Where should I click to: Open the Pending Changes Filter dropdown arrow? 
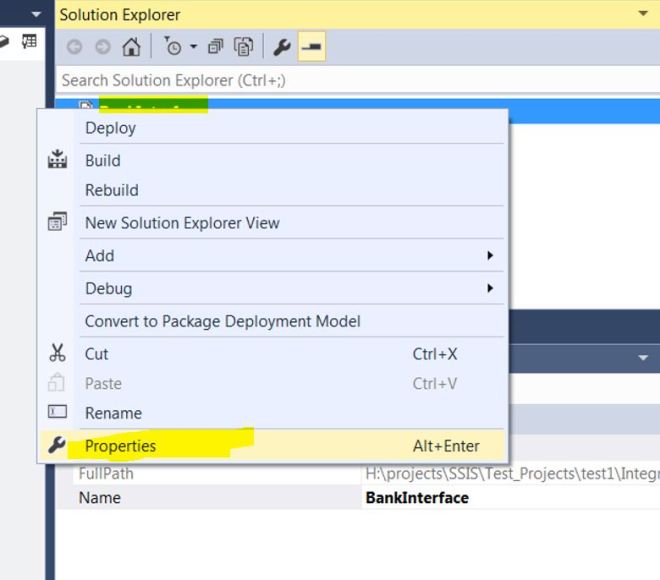(x=193, y=47)
